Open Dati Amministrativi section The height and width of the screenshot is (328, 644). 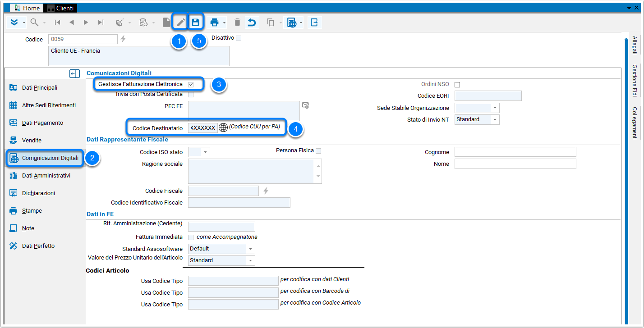(44, 176)
